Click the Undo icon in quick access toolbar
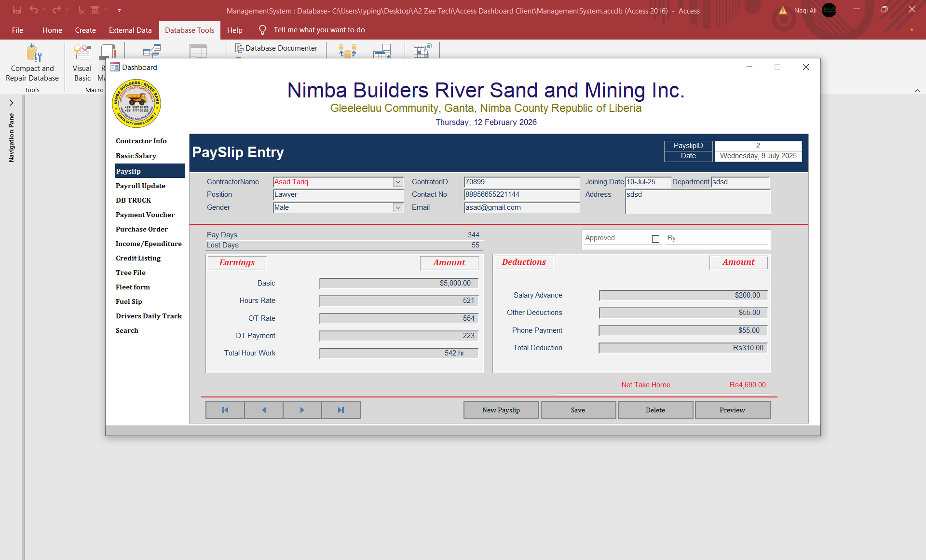This screenshot has width=926, height=560. point(34,10)
